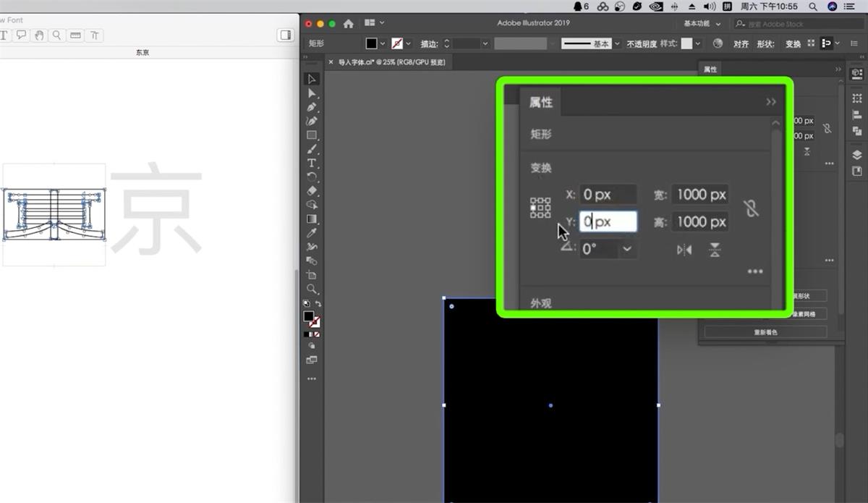Select the Selection tool in the toolbar
This screenshot has width=868, height=503.
tap(312, 78)
